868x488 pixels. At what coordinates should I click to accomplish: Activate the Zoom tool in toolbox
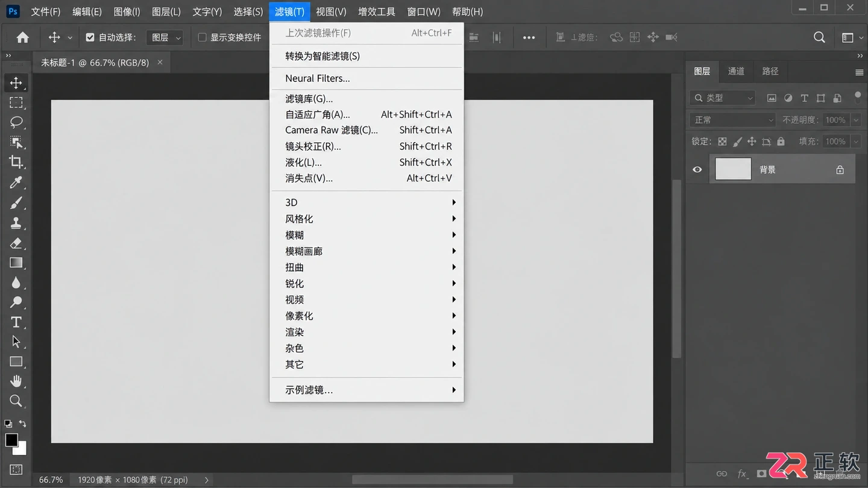16,401
